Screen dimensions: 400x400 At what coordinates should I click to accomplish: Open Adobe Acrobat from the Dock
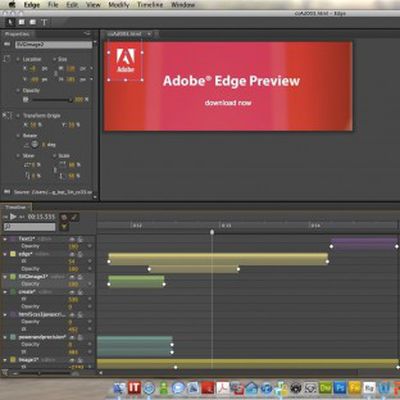223,388
